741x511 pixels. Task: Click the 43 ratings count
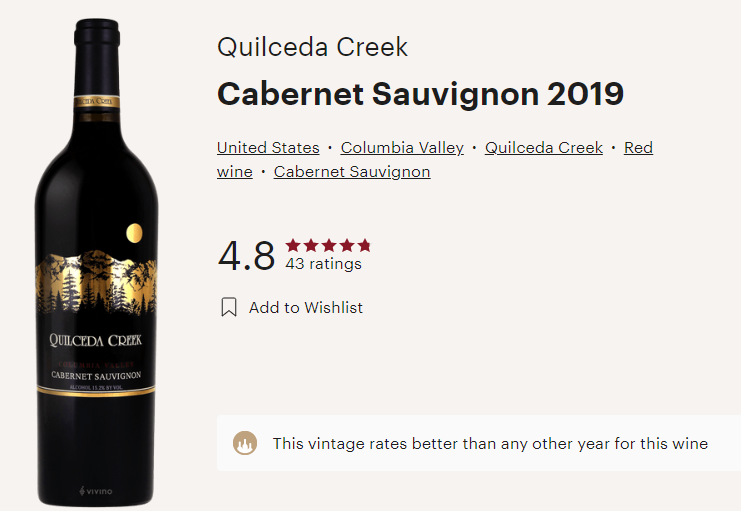[324, 264]
